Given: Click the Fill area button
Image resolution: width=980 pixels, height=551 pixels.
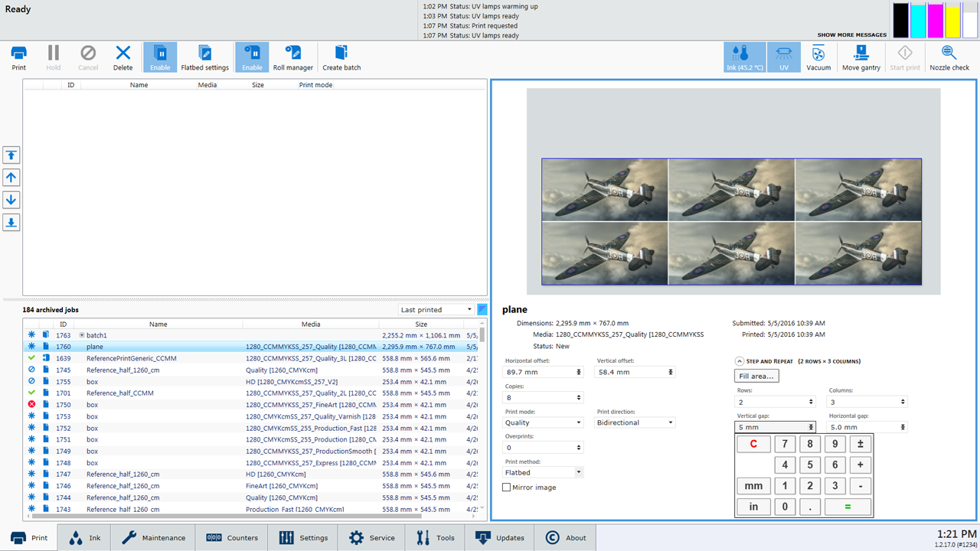Looking at the screenshot, I should [756, 376].
